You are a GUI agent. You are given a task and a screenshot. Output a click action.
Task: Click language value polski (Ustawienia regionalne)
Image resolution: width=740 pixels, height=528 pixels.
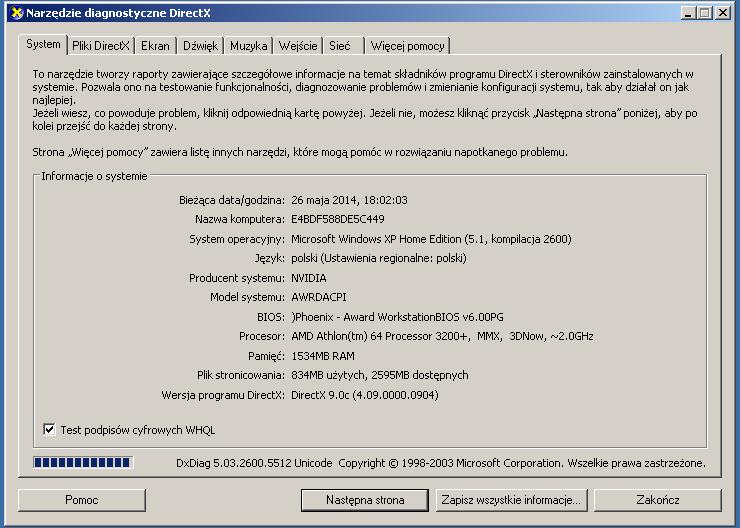coord(379,258)
